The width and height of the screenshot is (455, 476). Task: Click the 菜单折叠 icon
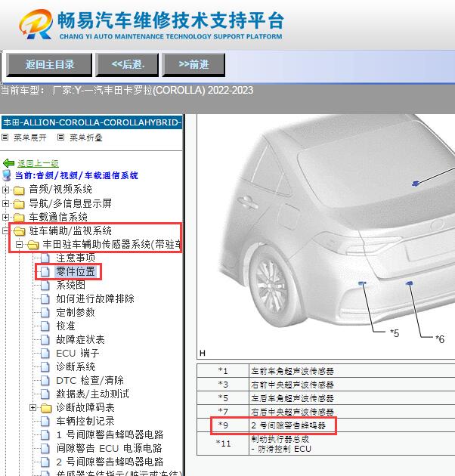[x=60, y=138]
